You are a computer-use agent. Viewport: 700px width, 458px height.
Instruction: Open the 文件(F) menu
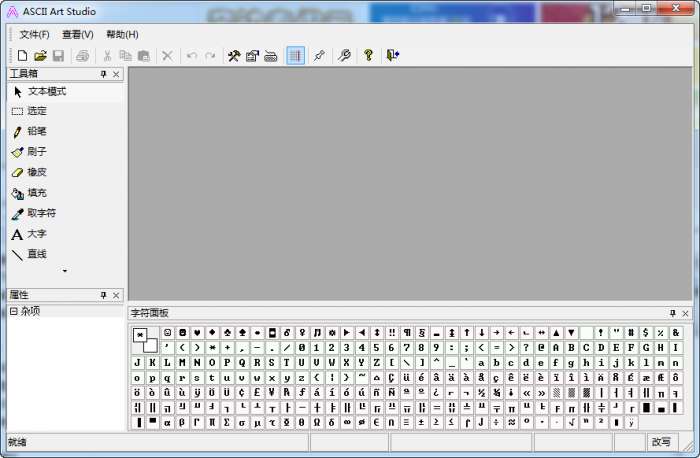(x=34, y=34)
